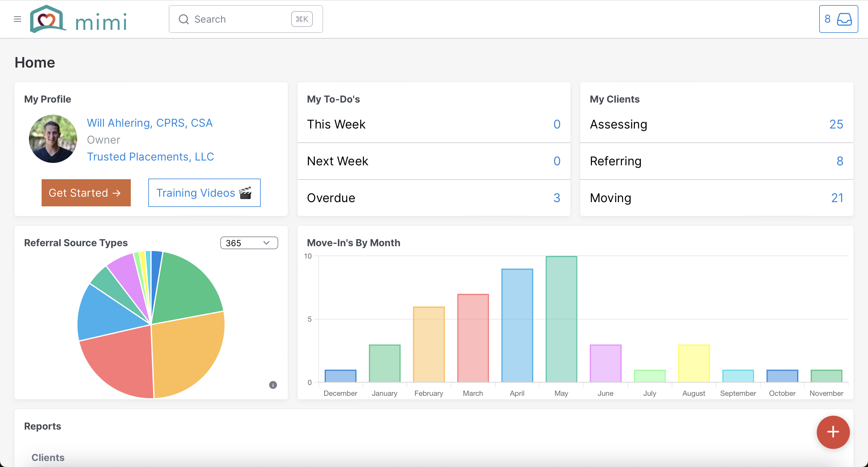Open the hamburger menu icon
Screen dimensions: 868x467
point(17,19)
